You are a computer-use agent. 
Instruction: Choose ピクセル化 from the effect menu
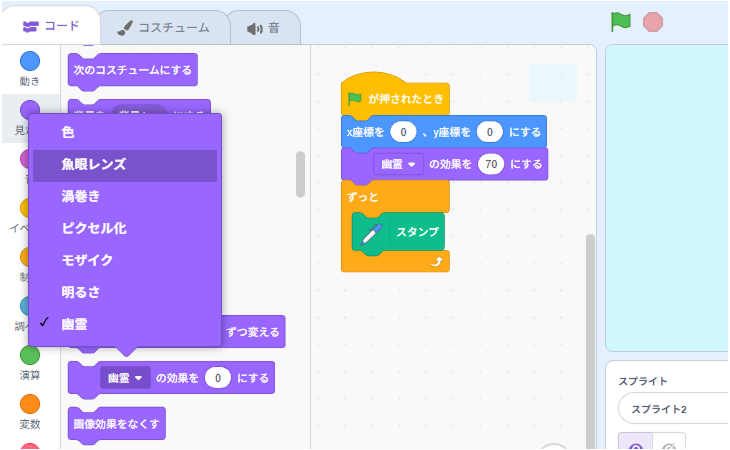pos(125,228)
